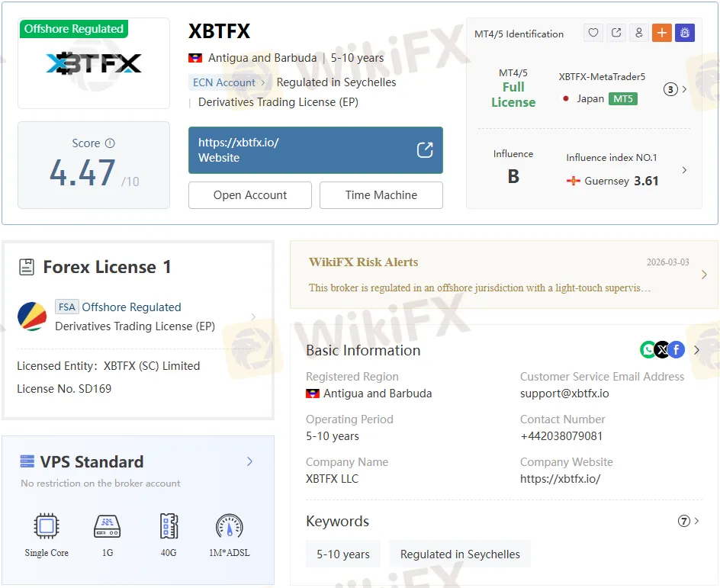Viewport: 720px width, 588px height.
Task: Open the Facebook social icon
Action: click(x=677, y=350)
